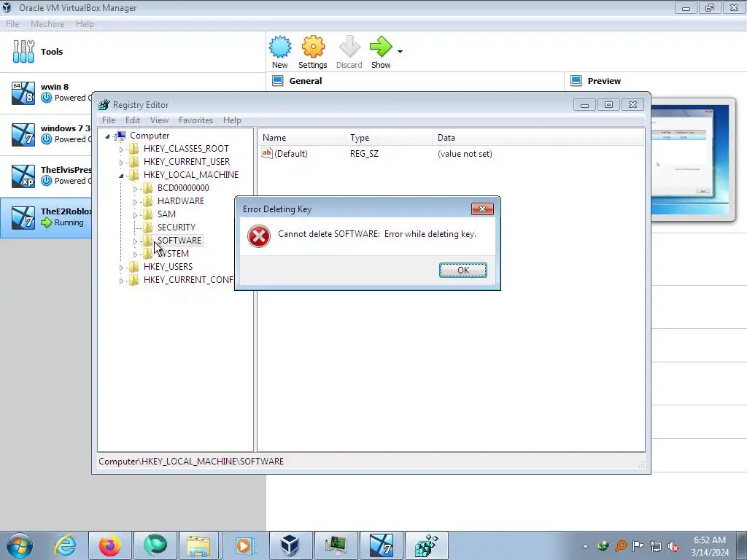Switch to VirtualBox Manager taskbar cube icon
The width and height of the screenshot is (747, 560).
pos(290,545)
